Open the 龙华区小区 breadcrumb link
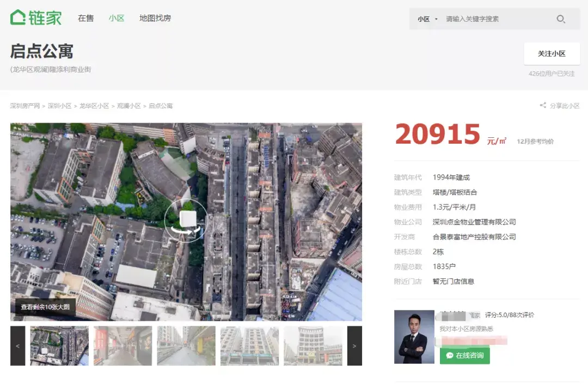Viewport: 588px width, 384px height. [94, 106]
